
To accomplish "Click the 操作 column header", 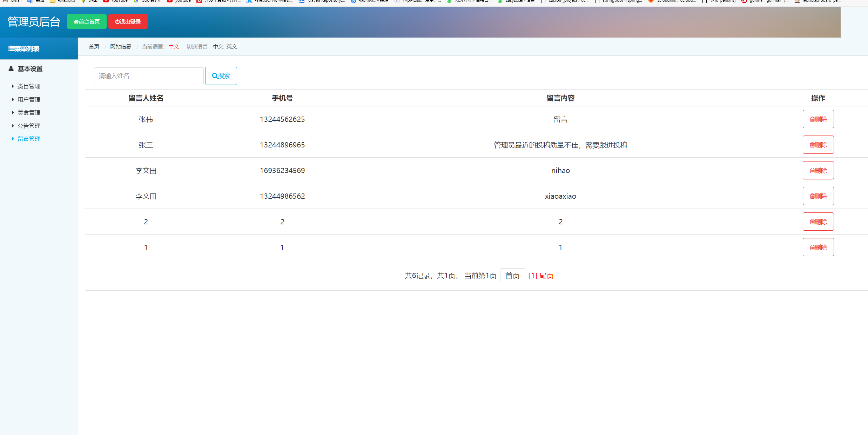I will pos(818,98).
